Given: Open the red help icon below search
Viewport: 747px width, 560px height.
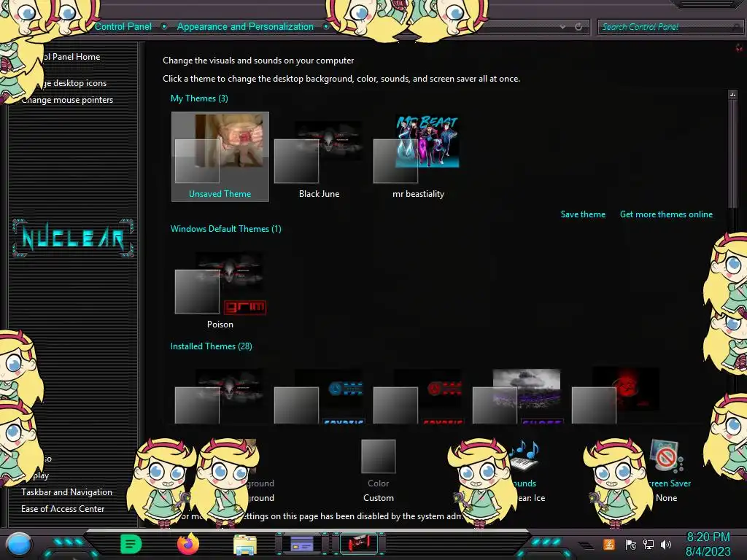Looking at the screenshot, I should [x=739, y=47].
